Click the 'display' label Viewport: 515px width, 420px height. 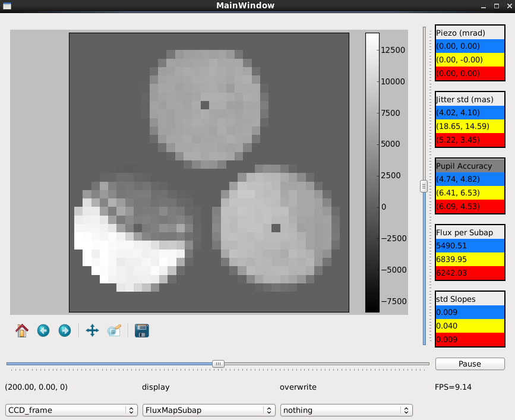pyautogui.click(x=156, y=387)
